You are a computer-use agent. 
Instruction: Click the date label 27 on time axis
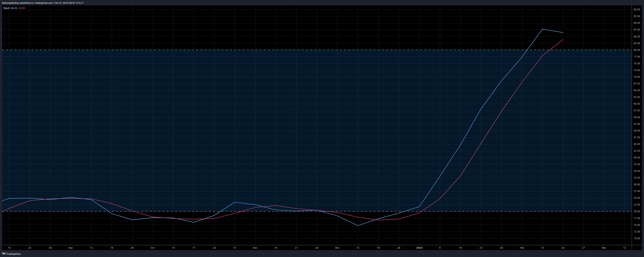point(583,248)
